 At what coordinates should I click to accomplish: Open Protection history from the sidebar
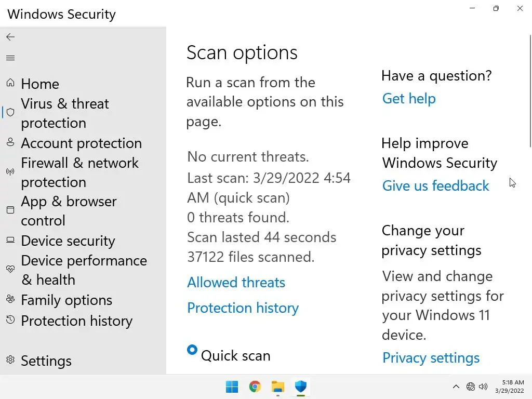pyautogui.click(x=76, y=321)
